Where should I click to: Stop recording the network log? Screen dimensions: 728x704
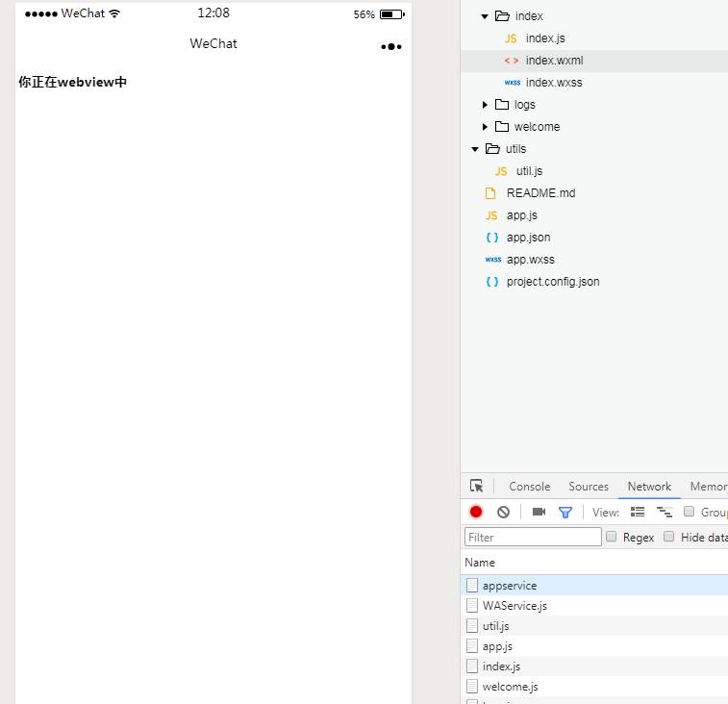[x=476, y=512]
